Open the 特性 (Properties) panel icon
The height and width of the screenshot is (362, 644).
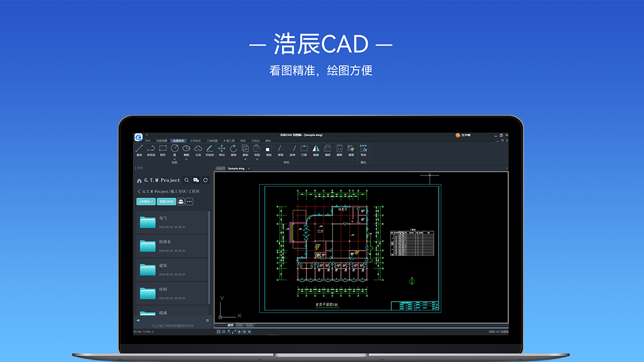pos(363,148)
